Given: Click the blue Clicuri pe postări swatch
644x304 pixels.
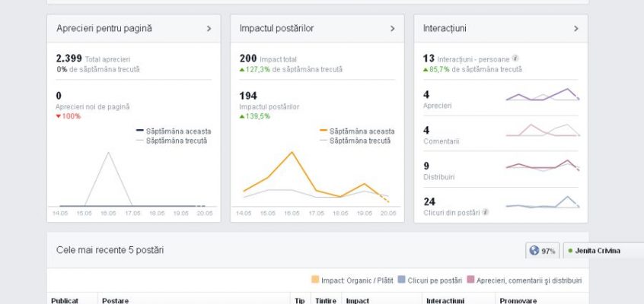Looking at the screenshot, I should coord(402,280).
